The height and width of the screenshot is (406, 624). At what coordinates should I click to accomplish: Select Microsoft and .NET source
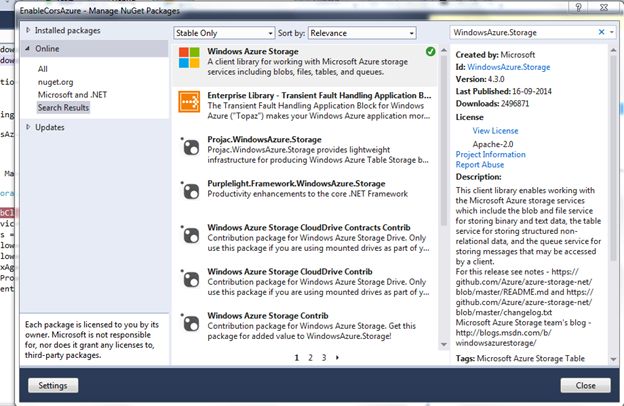point(72,95)
